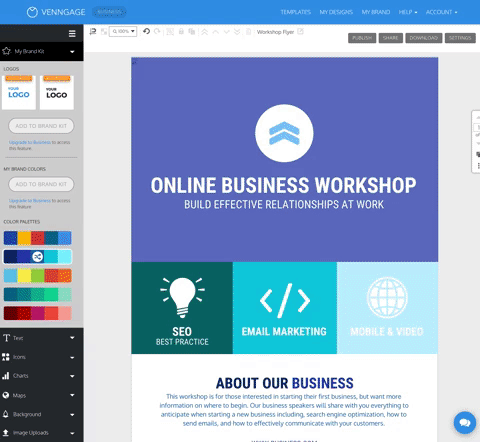Bring element to front (double up chevron)
Image resolution: width=480 pixels, height=442 pixels.
click(204, 32)
